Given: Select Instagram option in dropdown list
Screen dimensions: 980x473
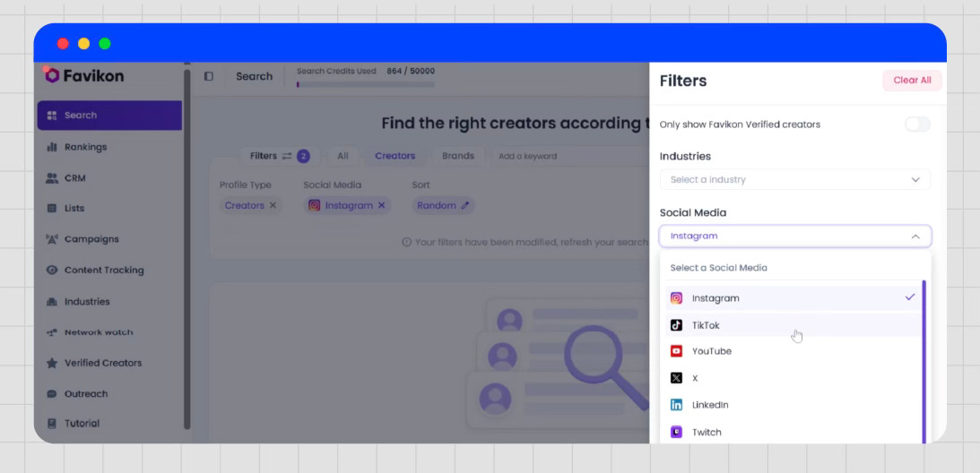Looking at the screenshot, I should [x=794, y=298].
